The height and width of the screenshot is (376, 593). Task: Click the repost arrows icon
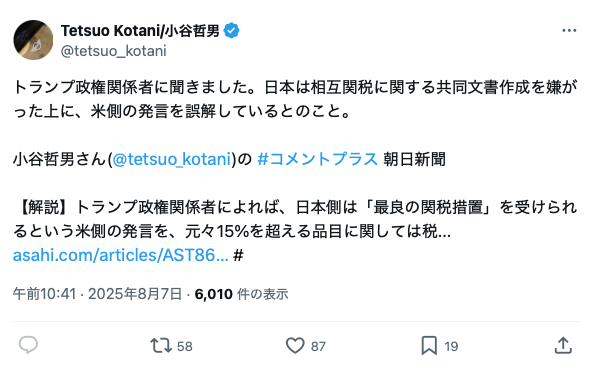[161, 345]
